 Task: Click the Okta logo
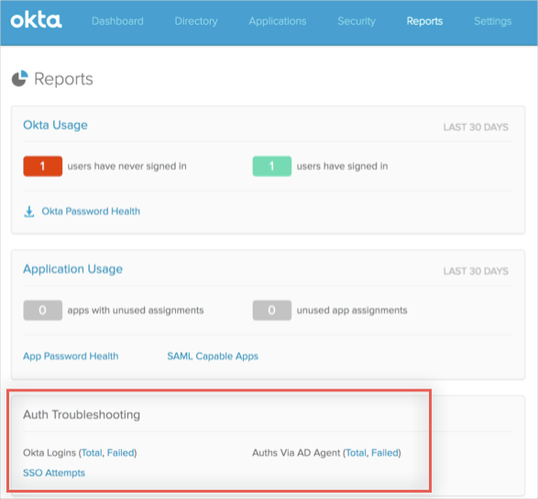point(36,21)
